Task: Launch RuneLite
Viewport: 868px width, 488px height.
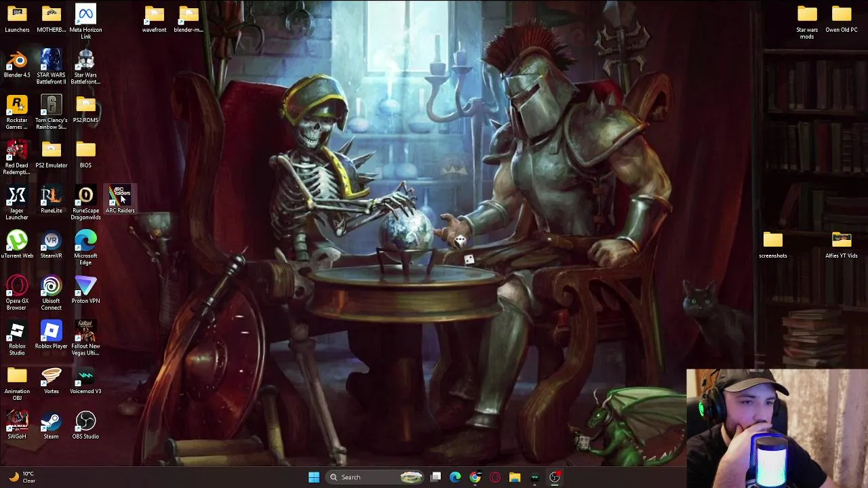Action: tap(52, 200)
